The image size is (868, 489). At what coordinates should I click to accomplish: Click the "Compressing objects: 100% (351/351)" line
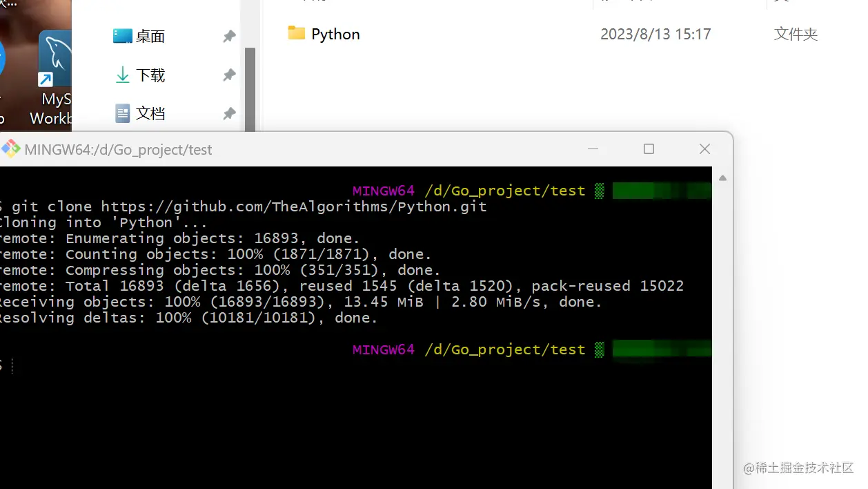click(221, 270)
